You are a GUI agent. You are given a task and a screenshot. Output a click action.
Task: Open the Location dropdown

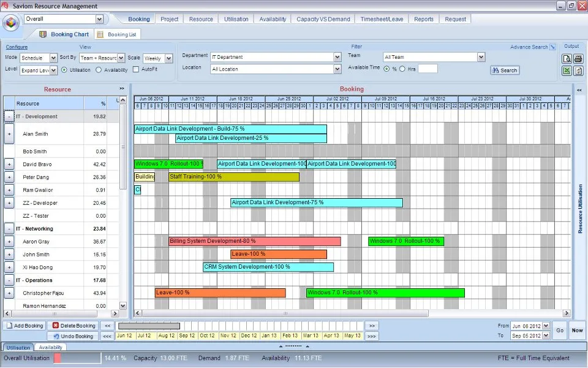(337, 69)
